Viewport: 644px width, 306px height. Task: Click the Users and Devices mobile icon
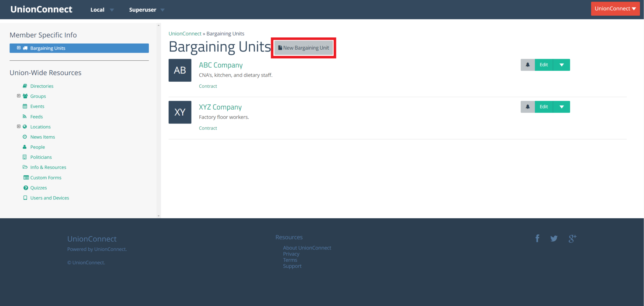pyautogui.click(x=25, y=198)
